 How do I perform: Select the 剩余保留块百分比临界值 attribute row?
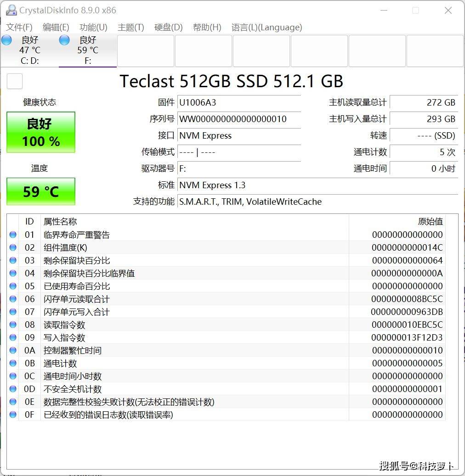pos(226,273)
